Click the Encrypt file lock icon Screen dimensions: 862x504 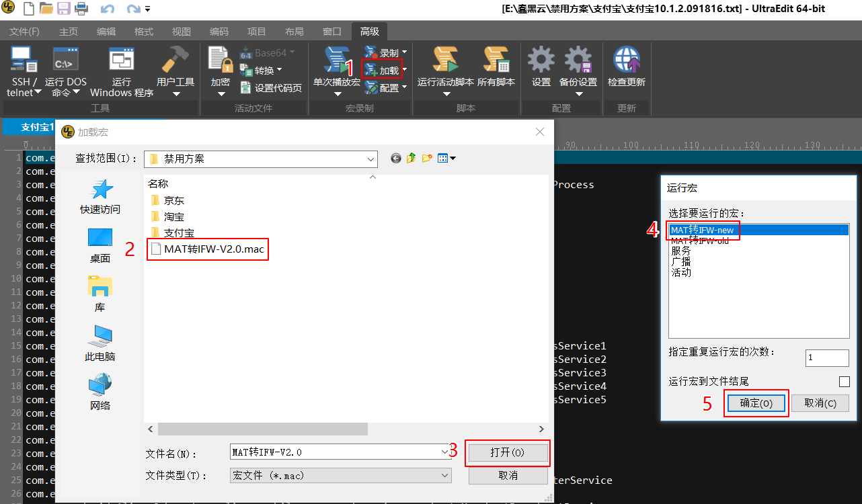pos(220,60)
